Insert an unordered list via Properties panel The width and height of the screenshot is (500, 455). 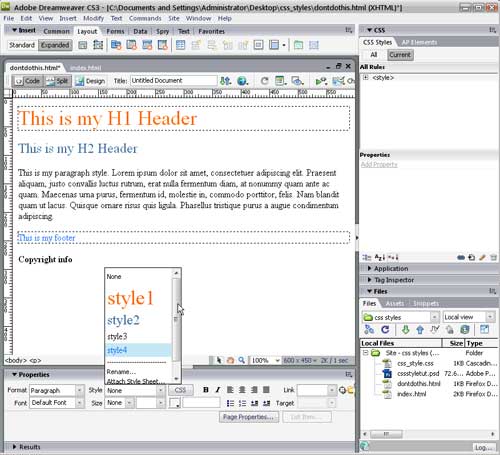pos(230,403)
